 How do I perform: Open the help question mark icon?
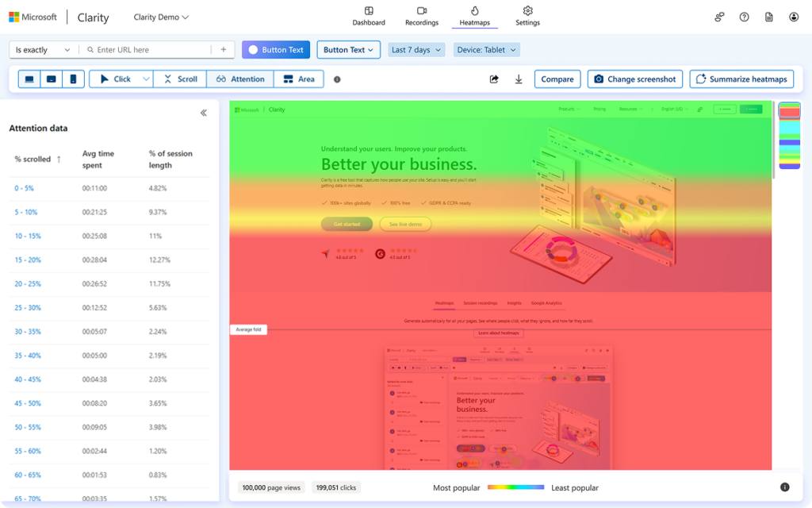(744, 17)
